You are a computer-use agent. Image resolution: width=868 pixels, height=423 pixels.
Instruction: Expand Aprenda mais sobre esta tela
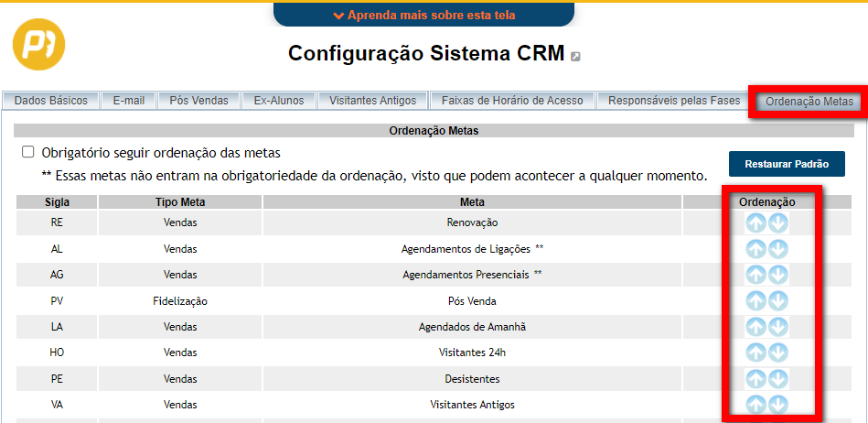click(423, 15)
